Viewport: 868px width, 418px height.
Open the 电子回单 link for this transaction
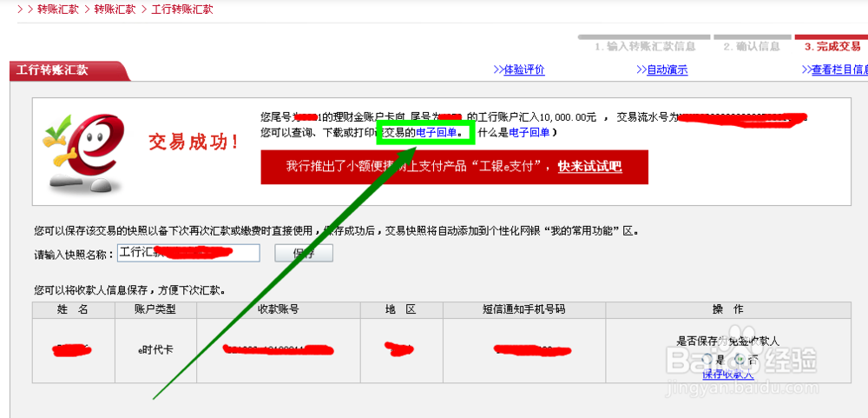click(437, 132)
